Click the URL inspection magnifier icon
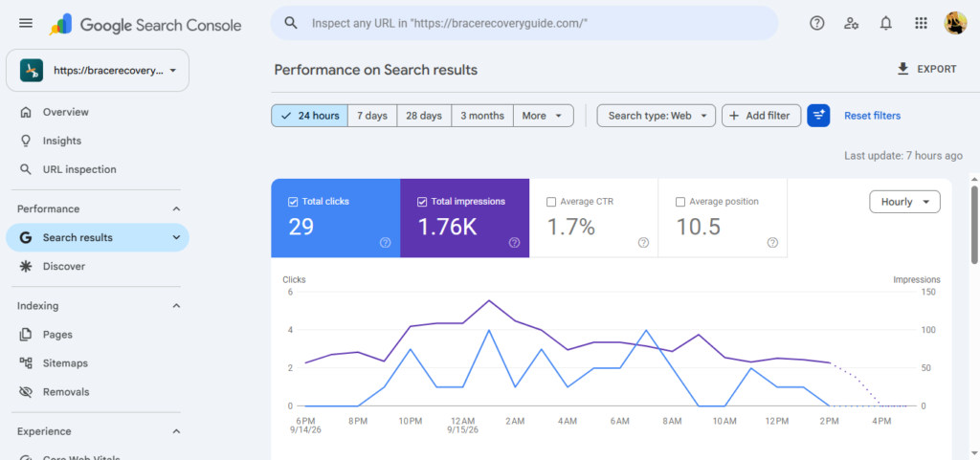 [26, 170]
